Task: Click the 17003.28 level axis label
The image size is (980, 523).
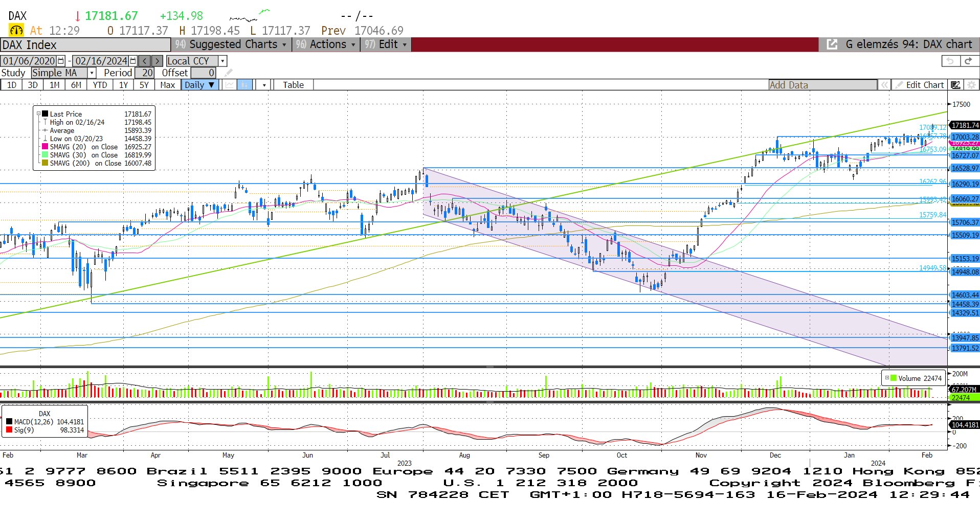Action: point(965,137)
